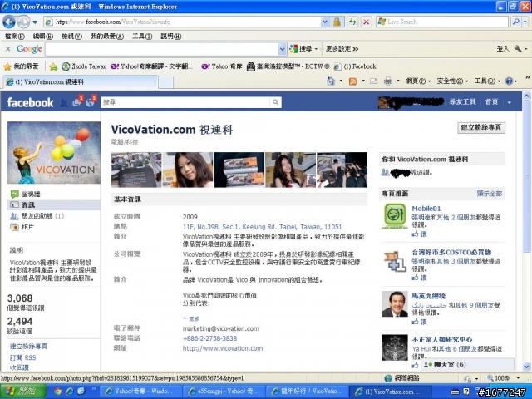This screenshot has width=532, height=399.
Task: Click inside the Facebook search field
Action: (x=185, y=102)
